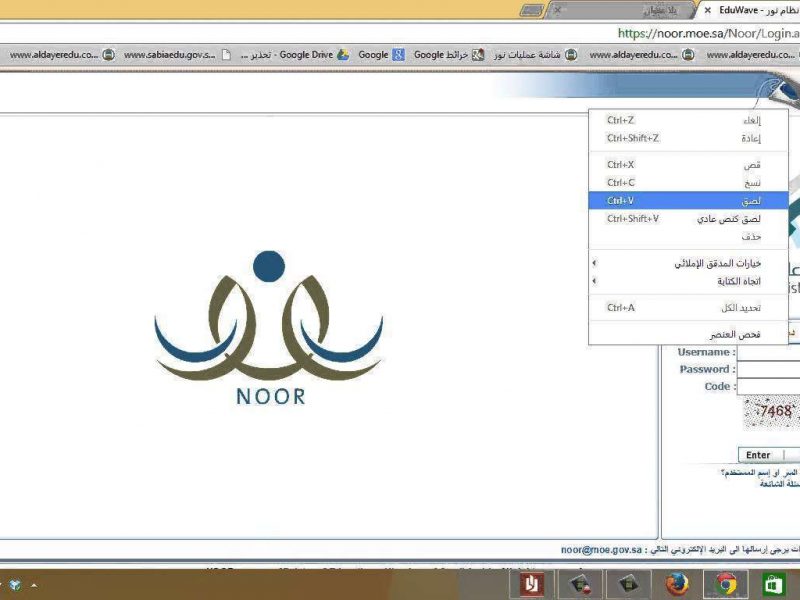Choose إعادة (Ctrl+Shift+Z) in the context menu
800x600 pixels.
tap(689, 138)
